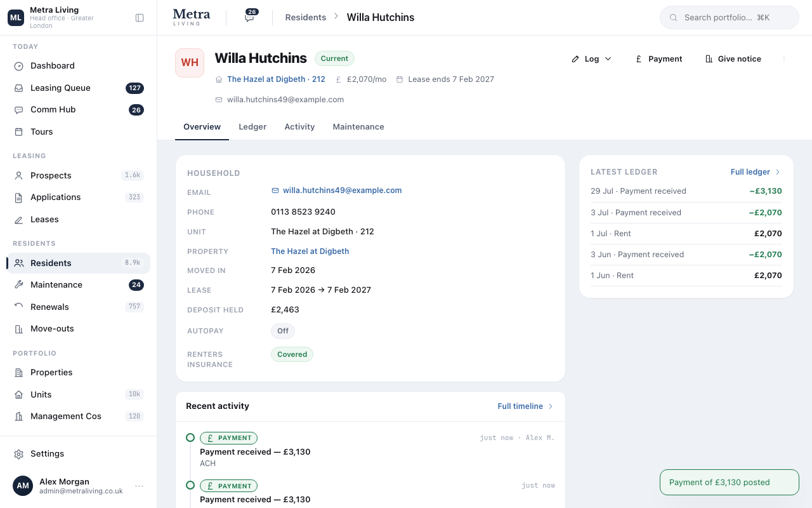Expand the Log dropdown
The image size is (812, 508).
[x=591, y=58]
